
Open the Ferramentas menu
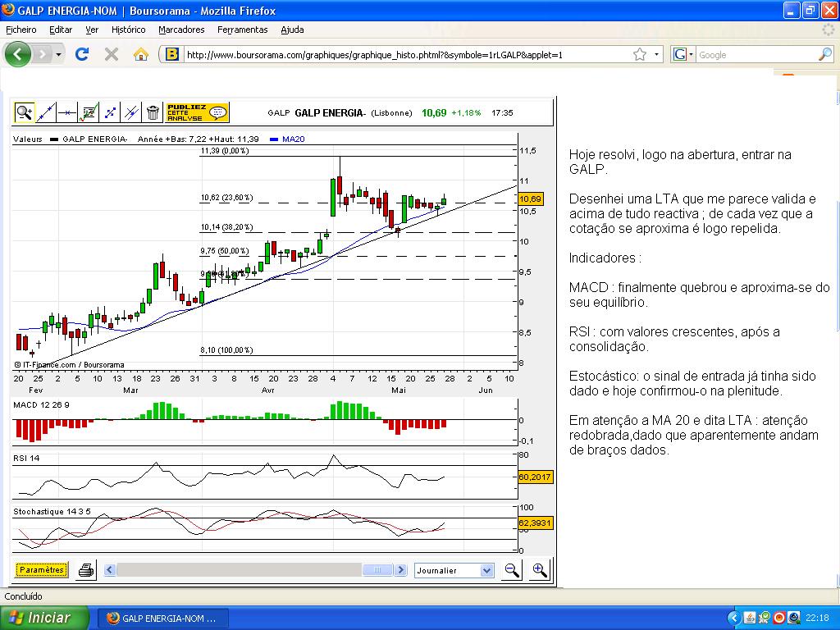(x=243, y=30)
